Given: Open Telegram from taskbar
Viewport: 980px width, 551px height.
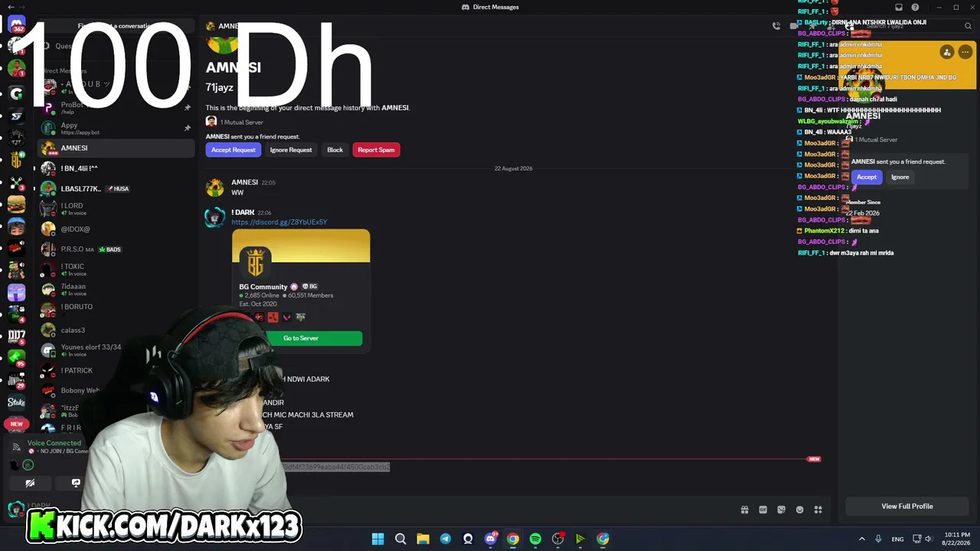Looking at the screenshot, I should pyautogui.click(x=445, y=539).
